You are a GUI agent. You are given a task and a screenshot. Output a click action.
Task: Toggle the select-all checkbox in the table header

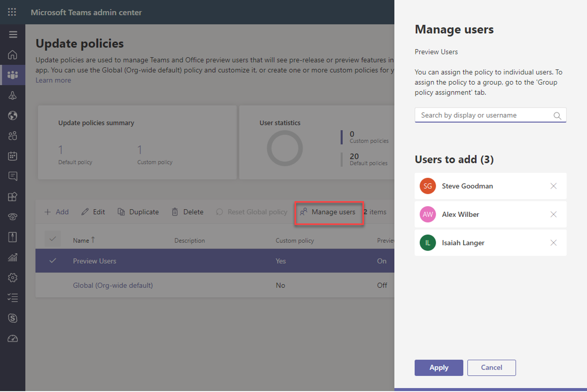coord(53,238)
